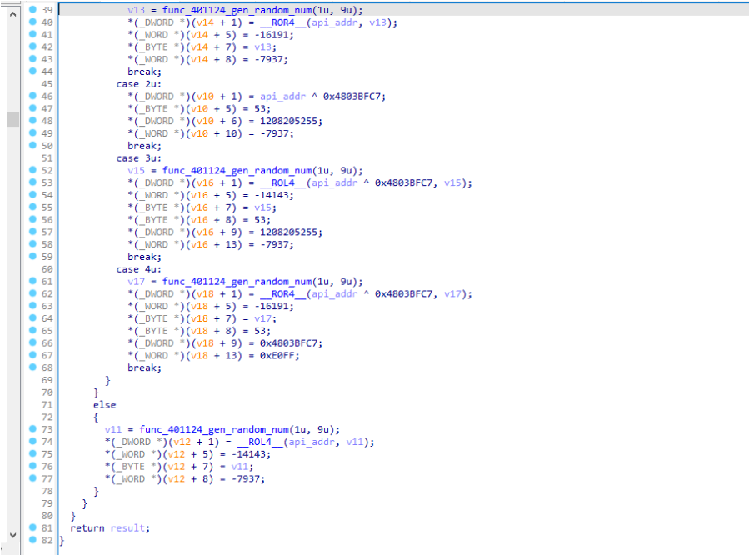
Task: Toggle breakpoint dot on line 39
Action: coord(32,10)
